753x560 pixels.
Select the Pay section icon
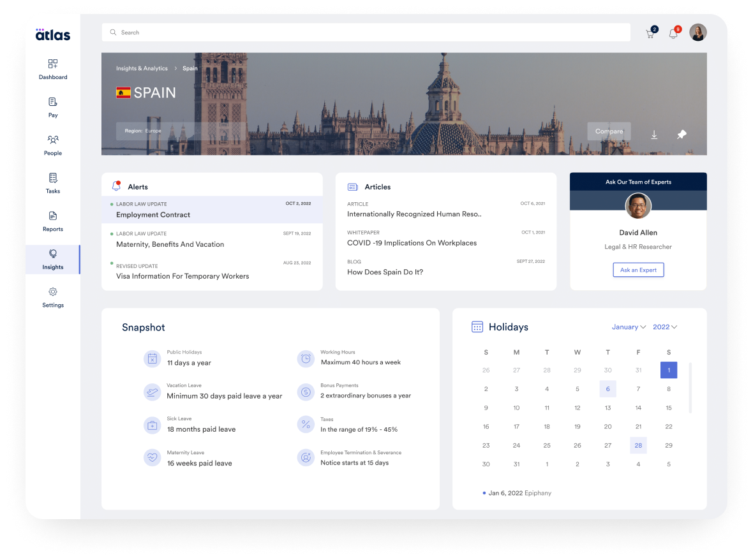[x=53, y=107]
